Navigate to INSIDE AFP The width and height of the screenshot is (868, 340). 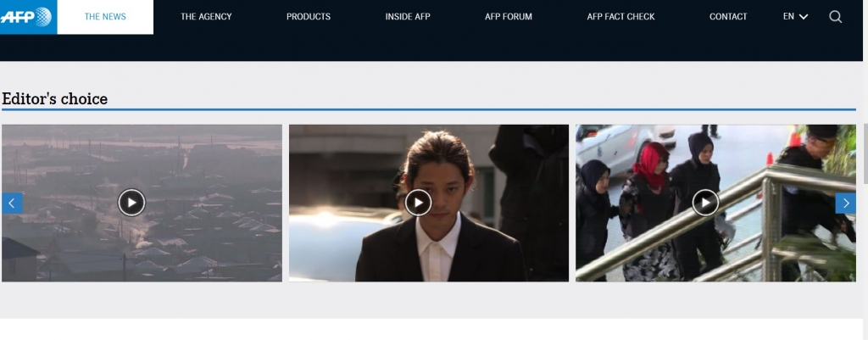point(408,17)
